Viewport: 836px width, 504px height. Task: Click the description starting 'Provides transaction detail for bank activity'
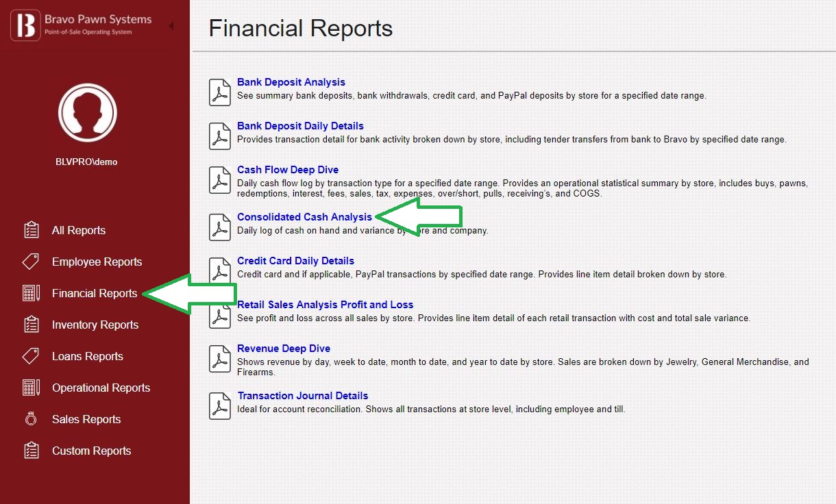click(x=511, y=140)
